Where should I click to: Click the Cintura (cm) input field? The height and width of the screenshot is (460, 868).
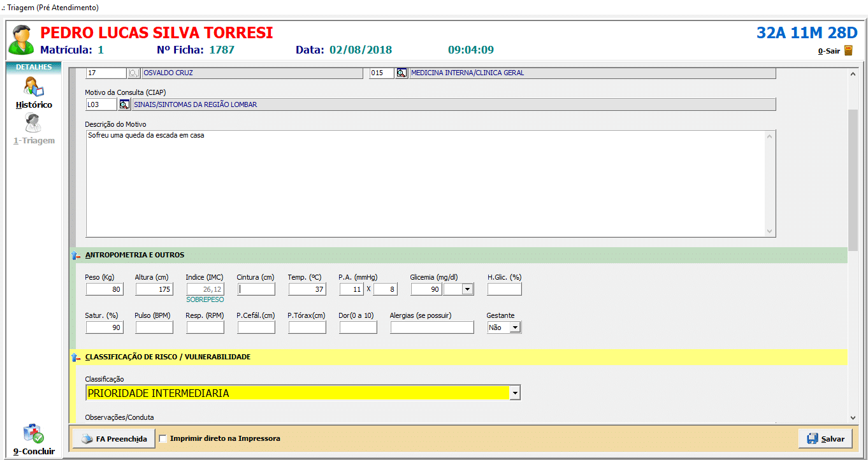click(x=256, y=289)
